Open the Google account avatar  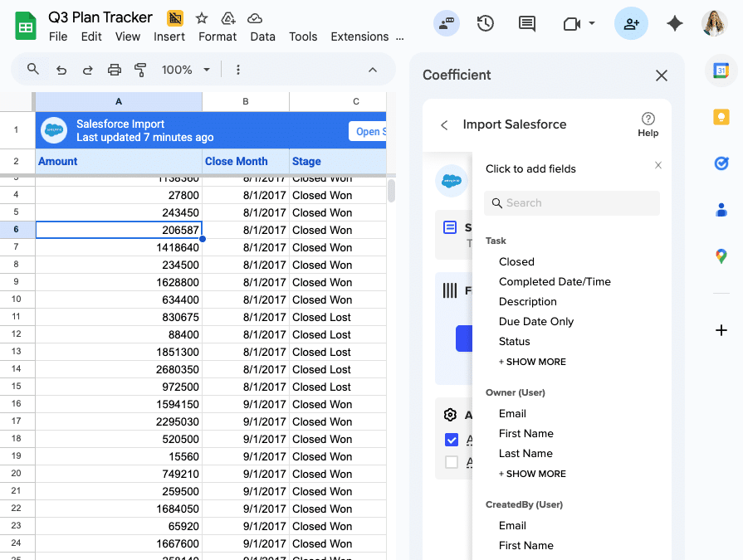[714, 23]
